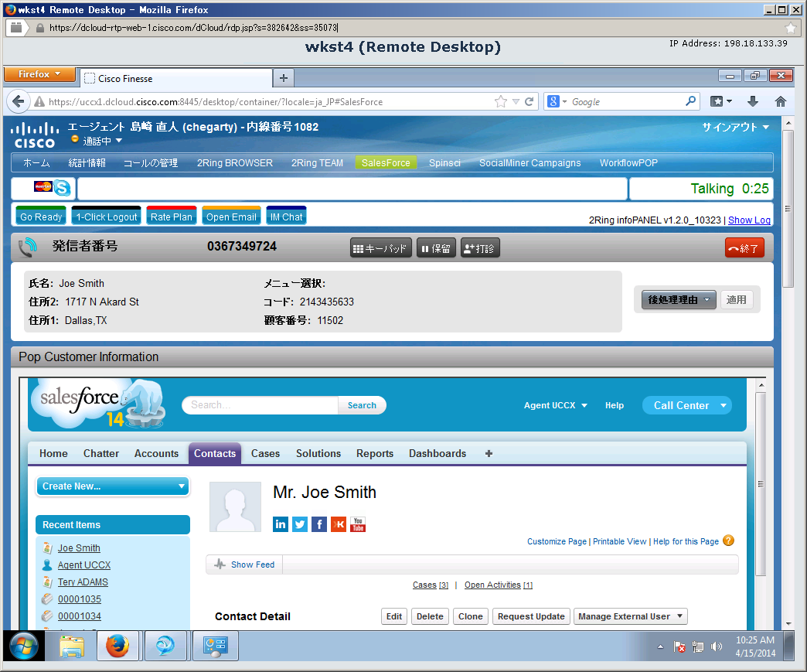
Task: Click the Twitter icon on contact profile
Action: [300, 524]
